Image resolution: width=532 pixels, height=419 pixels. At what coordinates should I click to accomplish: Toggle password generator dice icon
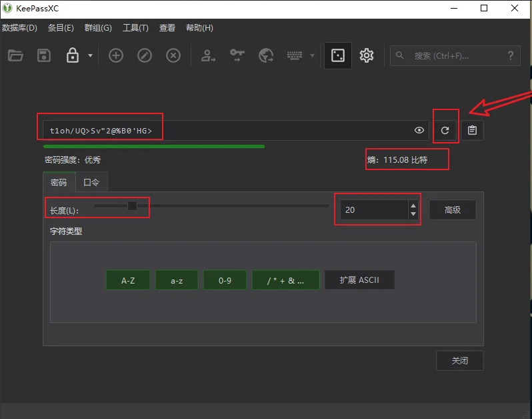point(338,55)
